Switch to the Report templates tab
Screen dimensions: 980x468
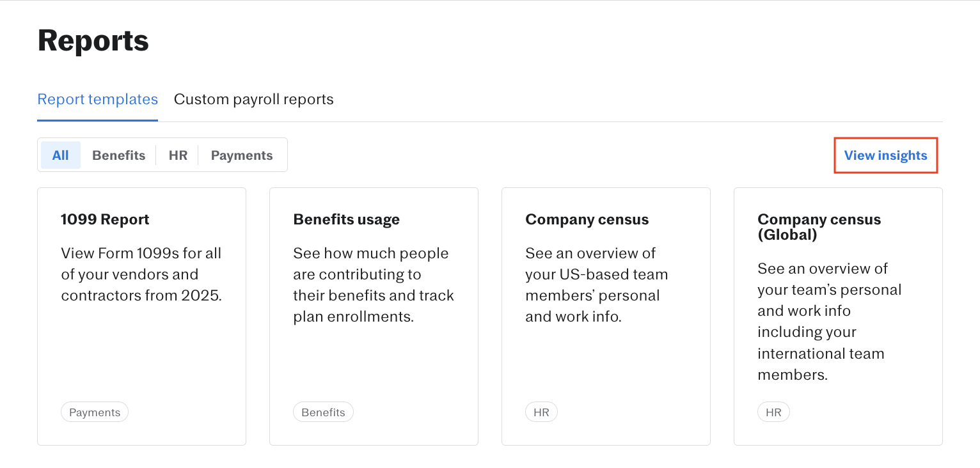click(97, 100)
